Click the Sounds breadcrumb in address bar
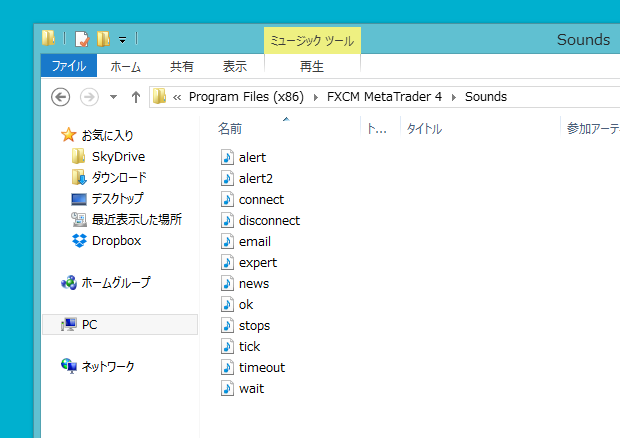Image resolution: width=620 pixels, height=438 pixels. 486,97
